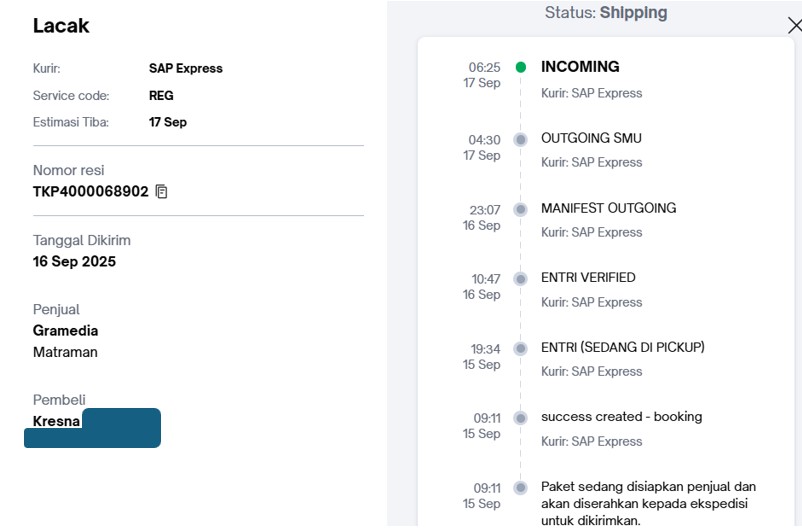Close the tracking panel with the X
The width and height of the screenshot is (802, 531).
(x=795, y=26)
